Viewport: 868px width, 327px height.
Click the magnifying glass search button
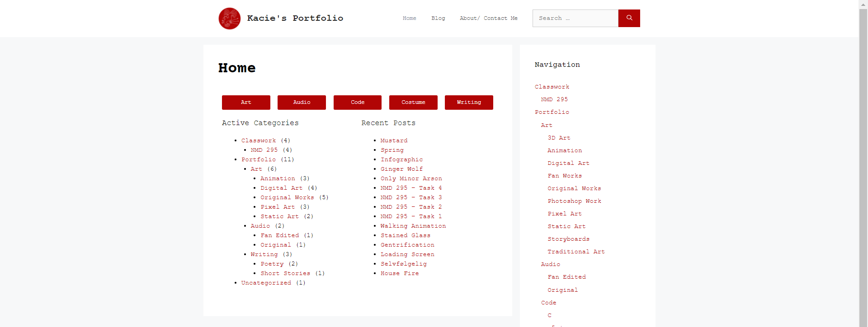pos(629,18)
